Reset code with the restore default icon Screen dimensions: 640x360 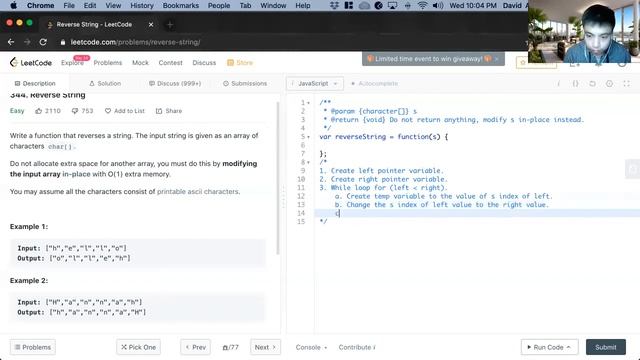pos(592,83)
